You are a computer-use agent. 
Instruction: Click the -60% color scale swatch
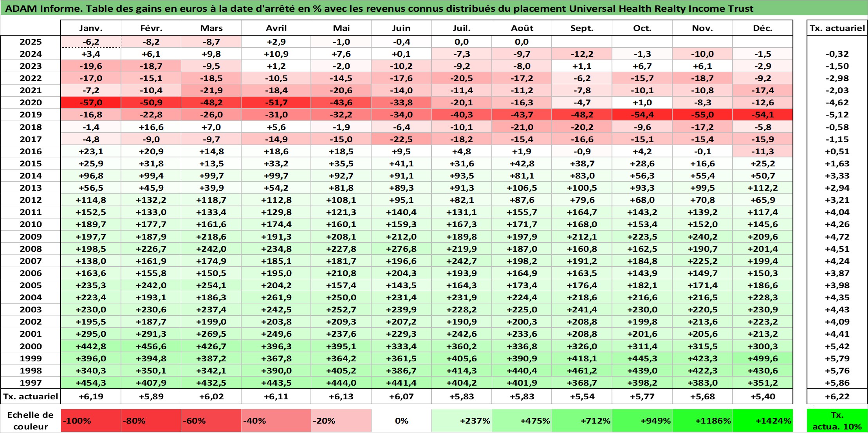pos(211,421)
